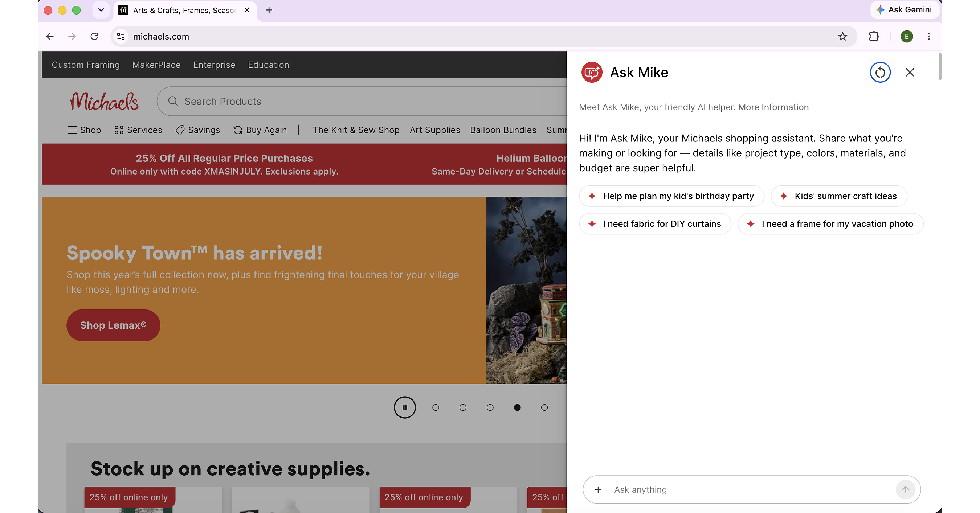
Task: Reload the michaels.com page
Action: pyautogui.click(x=94, y=37)
